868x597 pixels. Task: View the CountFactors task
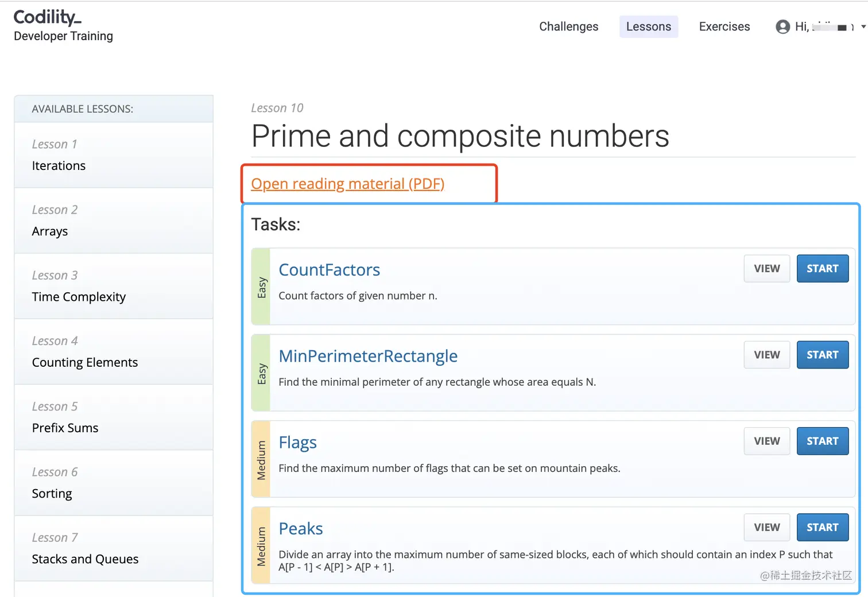[766, 269]
